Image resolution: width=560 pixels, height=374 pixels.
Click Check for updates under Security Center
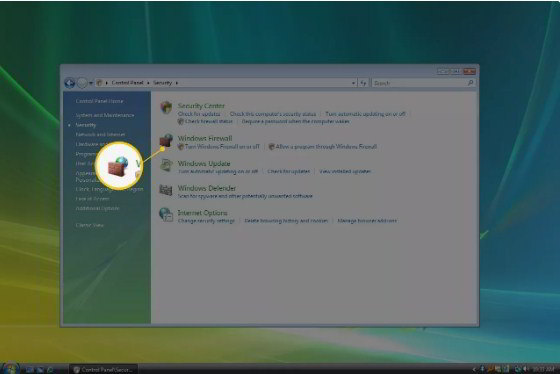click(x=199, y=114)
